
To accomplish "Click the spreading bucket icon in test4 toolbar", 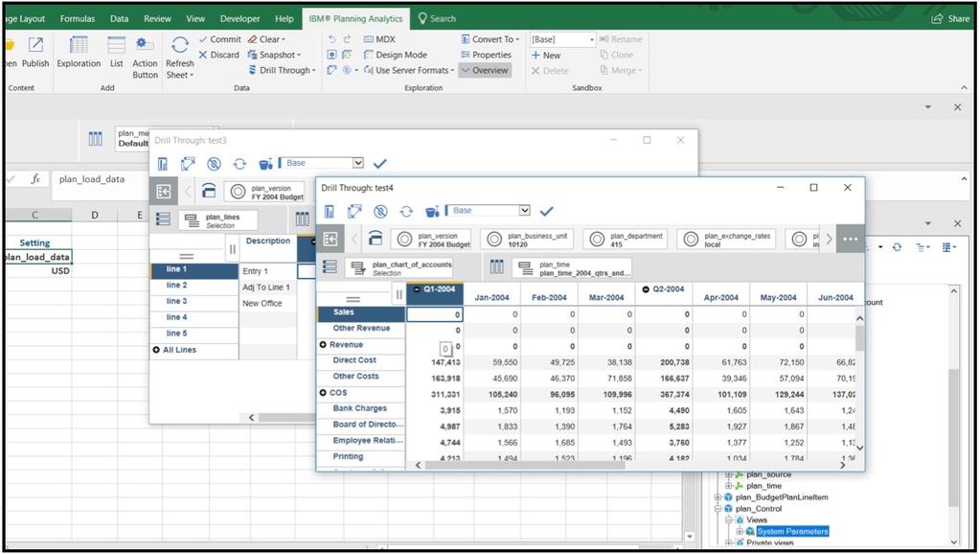I will coord(432,212).
